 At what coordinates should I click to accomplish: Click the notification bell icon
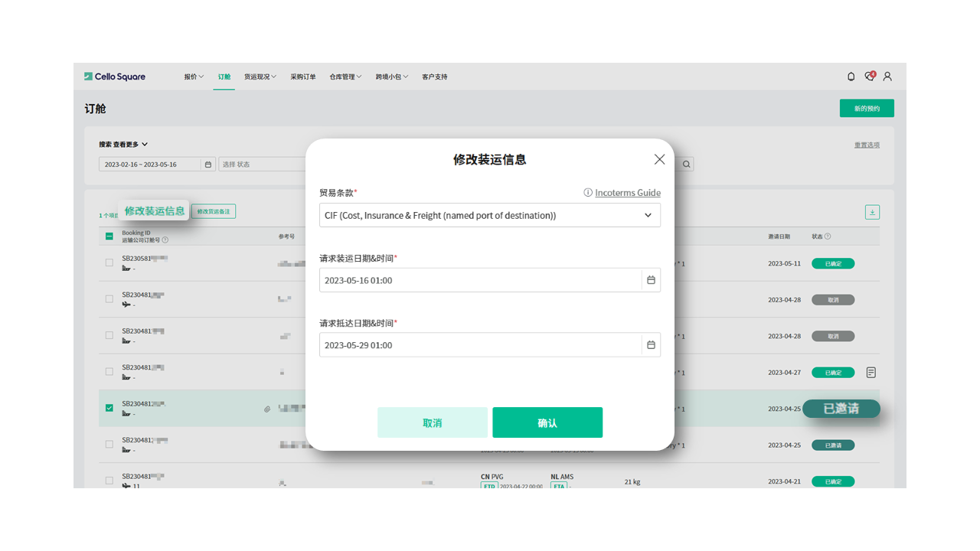tap(851, 77)
